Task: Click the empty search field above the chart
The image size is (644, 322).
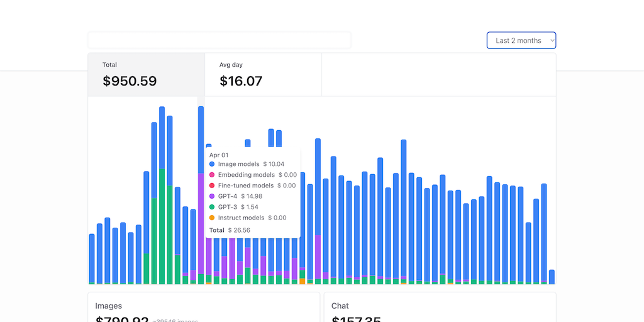Action: point(219,40)
